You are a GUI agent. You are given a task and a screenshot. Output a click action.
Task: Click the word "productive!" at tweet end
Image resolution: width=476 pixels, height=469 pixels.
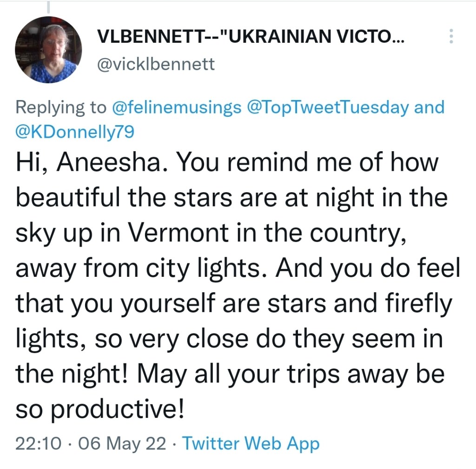coord(124,409)
